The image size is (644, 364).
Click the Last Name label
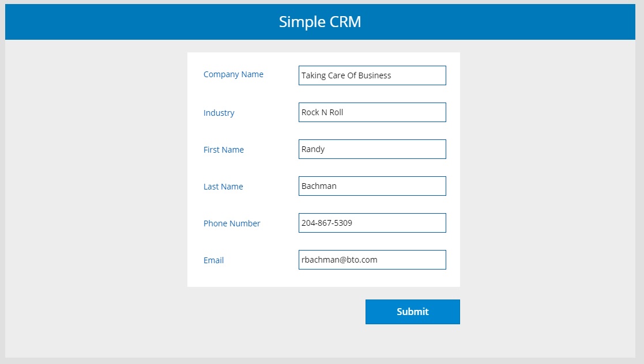223,187
